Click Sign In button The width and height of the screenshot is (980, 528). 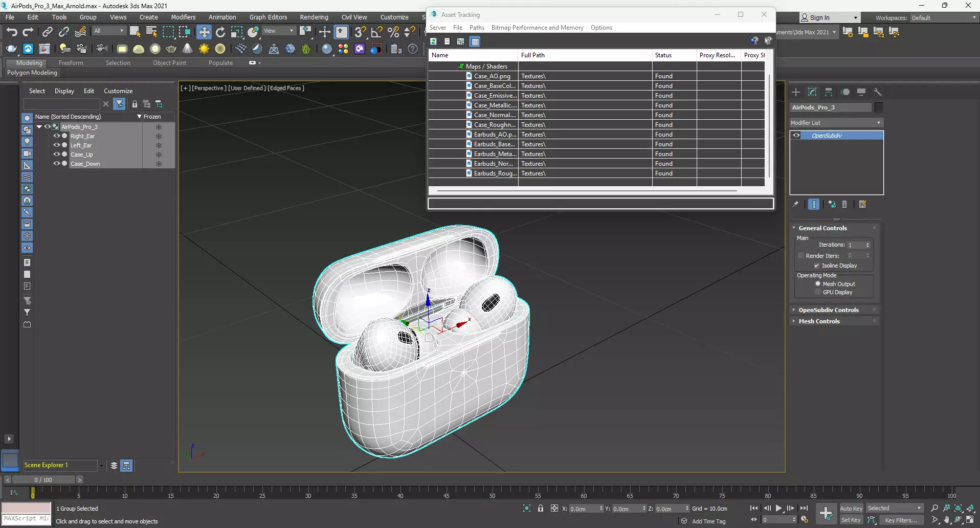tap(829, 18)
